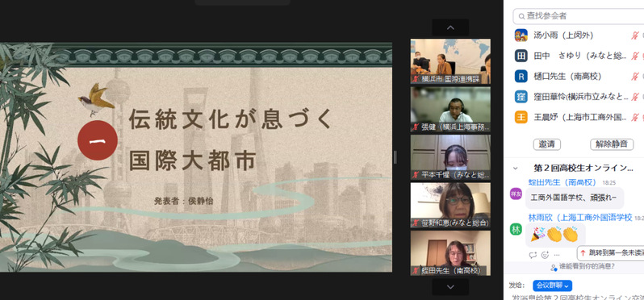This screenshot has height=300, width=644.
Task: Open the 会议群聊 recipient dropdown
Action: pyautogui.click(x=553, y=285)
